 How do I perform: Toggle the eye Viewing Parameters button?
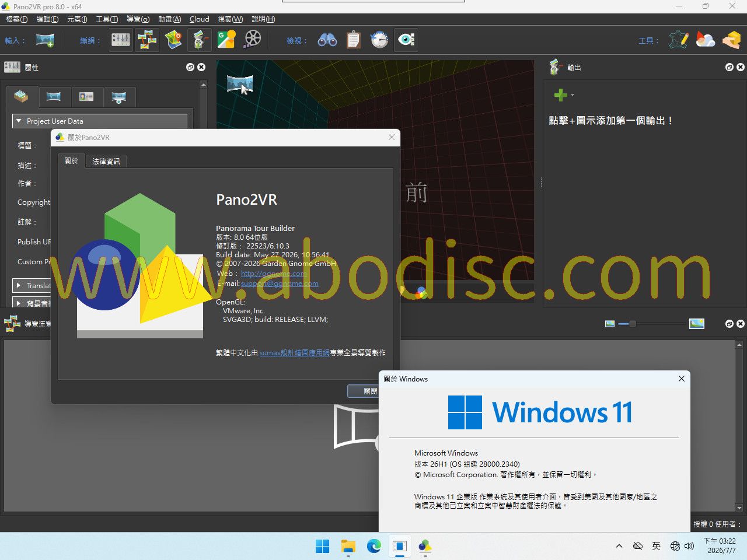(406, 40)
